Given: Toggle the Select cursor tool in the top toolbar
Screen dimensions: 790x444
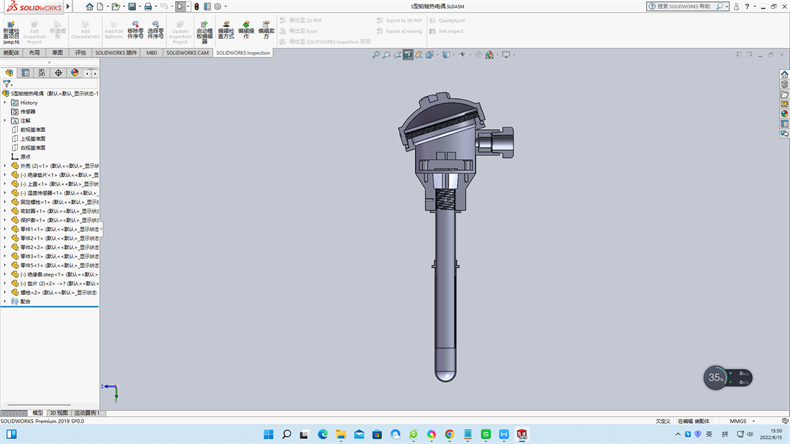Looking at the screenshot, I should coord(180,6).
